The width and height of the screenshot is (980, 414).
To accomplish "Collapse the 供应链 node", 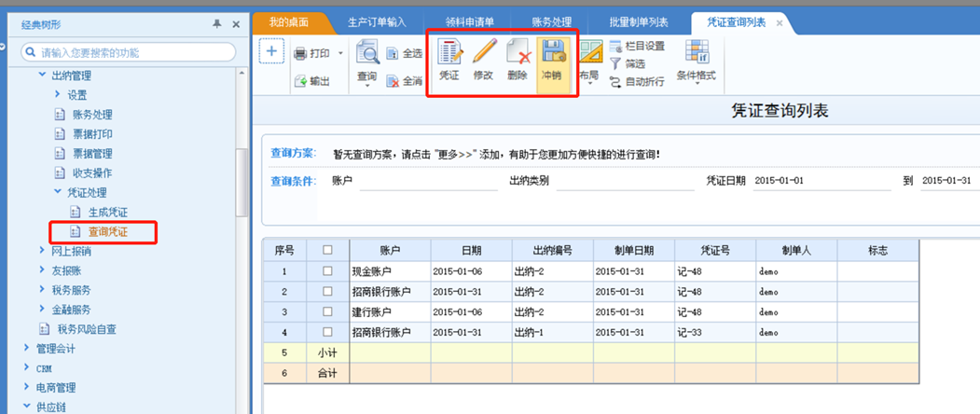I will (26, 407).
